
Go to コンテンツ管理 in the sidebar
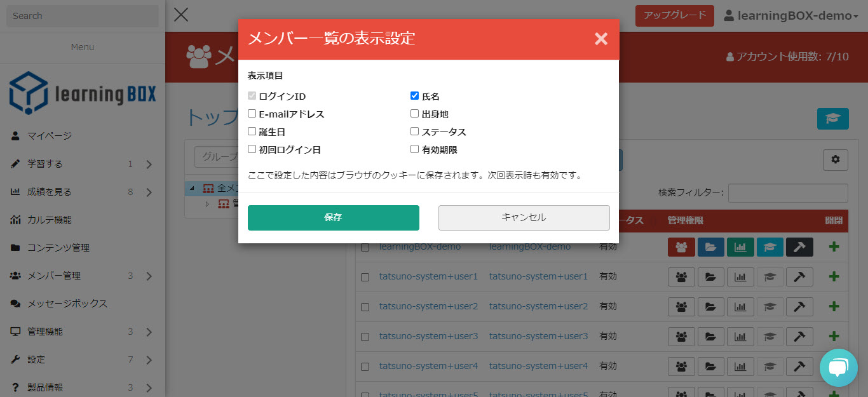58,248
